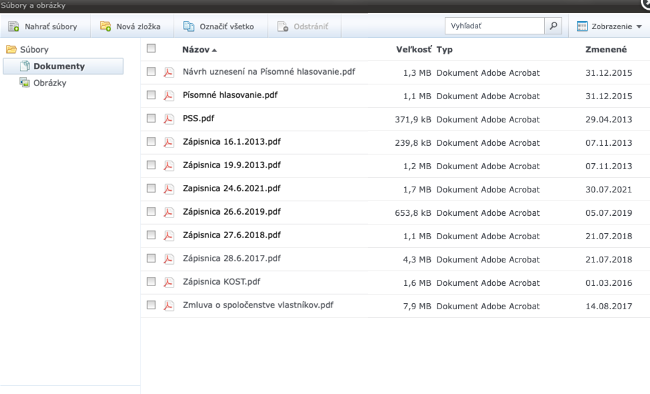The width and height of the screenshot is (650, 394).
Task: Toggle the select-all checkbox in header row
Action: coord(151,49)
